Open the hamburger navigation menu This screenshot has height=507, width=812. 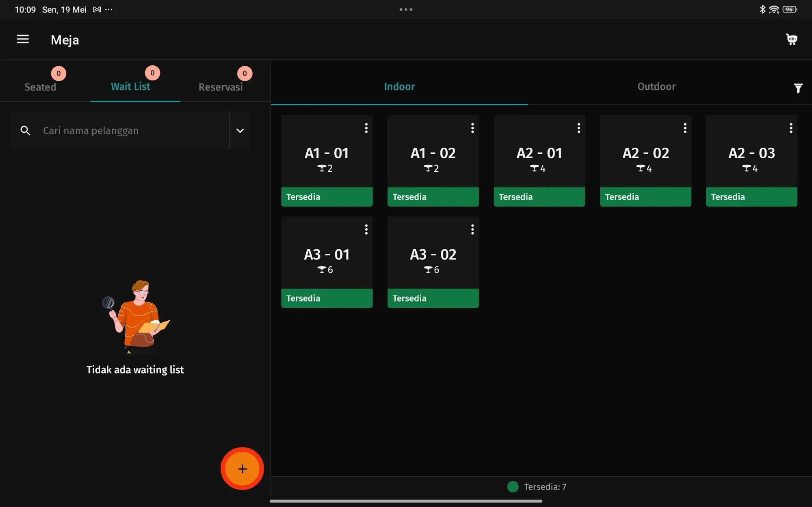coord(23,39)
